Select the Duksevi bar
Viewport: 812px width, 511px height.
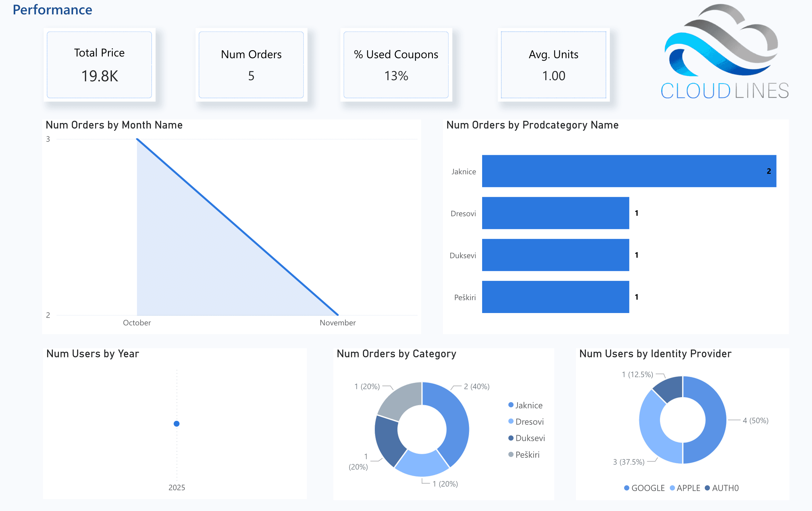(x=555, y=255)
